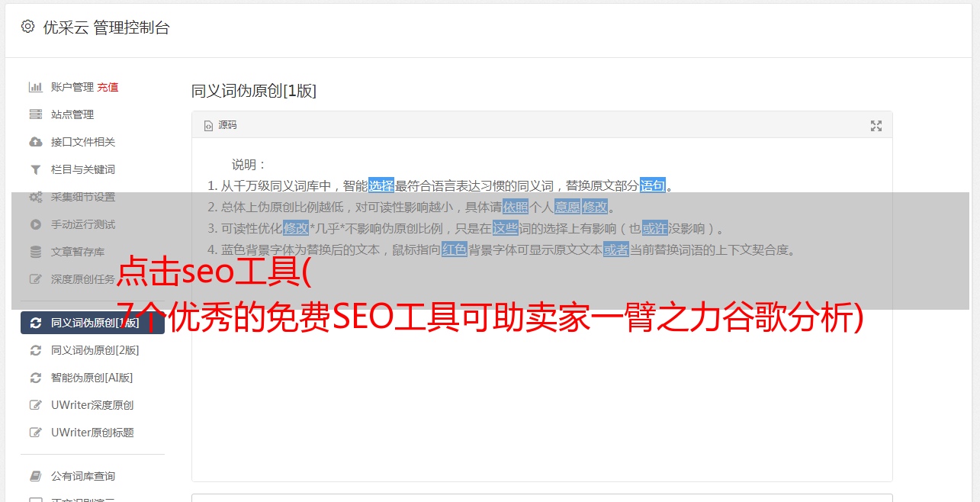Click the gear icon beside 优采云 管理控制台
This screenshot has width=980, height=502.
click(x=27, y=27)
